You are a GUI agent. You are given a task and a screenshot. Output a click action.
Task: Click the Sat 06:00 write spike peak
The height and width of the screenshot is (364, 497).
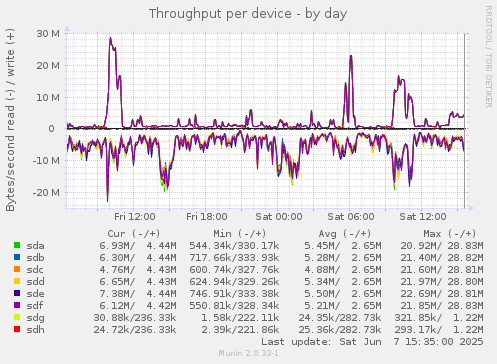click(351, 56)
